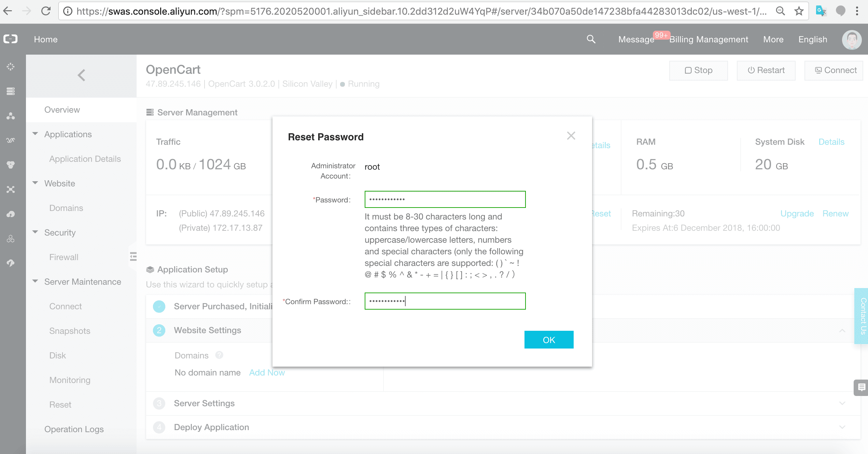This screenshot has height=454, width=868.
Task: Click the search magnifier icon in header
Action: click(591, 39)
